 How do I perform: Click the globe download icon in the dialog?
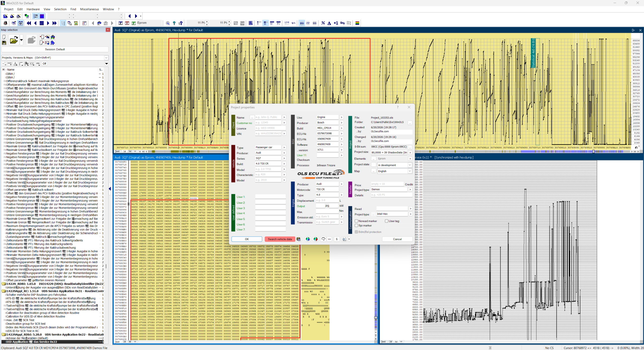[x=308, y=239]
